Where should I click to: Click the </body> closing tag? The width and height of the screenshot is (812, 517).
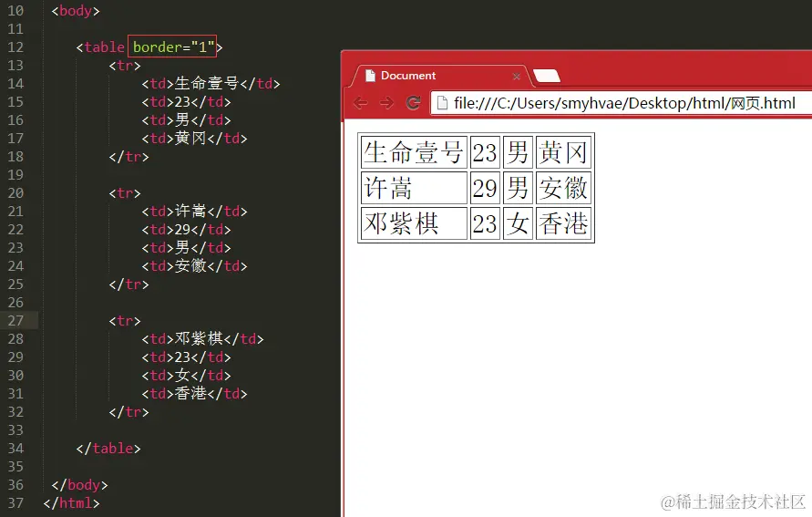coord(80,485)
